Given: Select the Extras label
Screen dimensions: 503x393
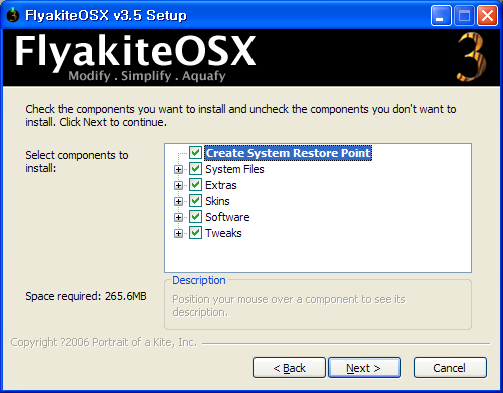Looking at the screenshot, I should pos(221,185).
